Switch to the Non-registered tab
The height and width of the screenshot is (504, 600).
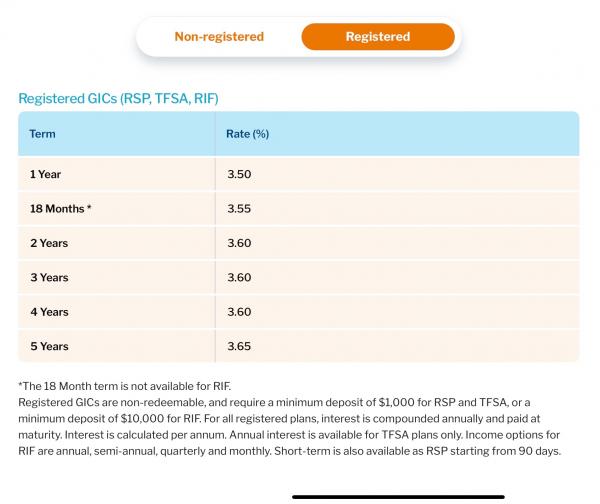tap(219, 37)
